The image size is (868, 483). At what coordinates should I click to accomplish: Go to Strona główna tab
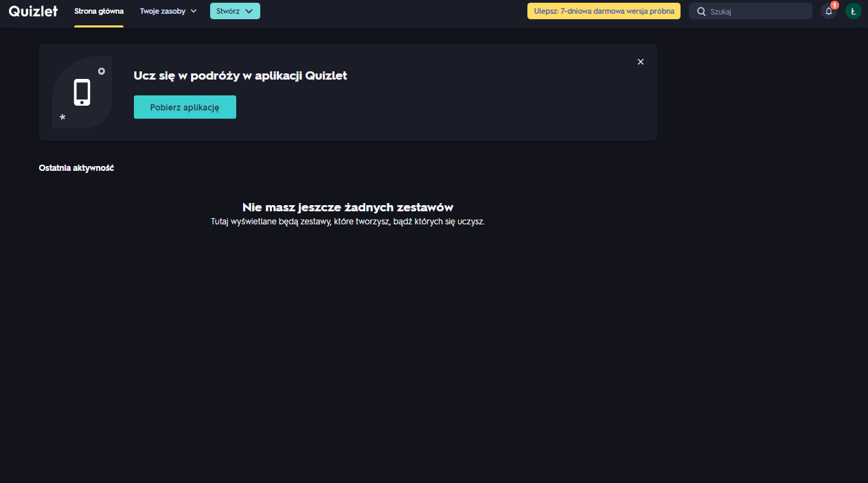99,11
